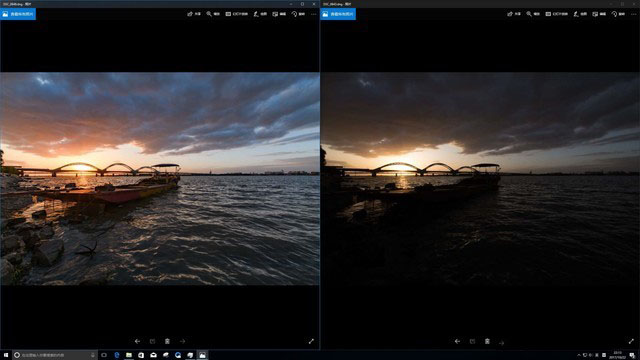This screenshot has width=640, height=360.
Task: Open Task View from the taskbar
Action: 104,355
